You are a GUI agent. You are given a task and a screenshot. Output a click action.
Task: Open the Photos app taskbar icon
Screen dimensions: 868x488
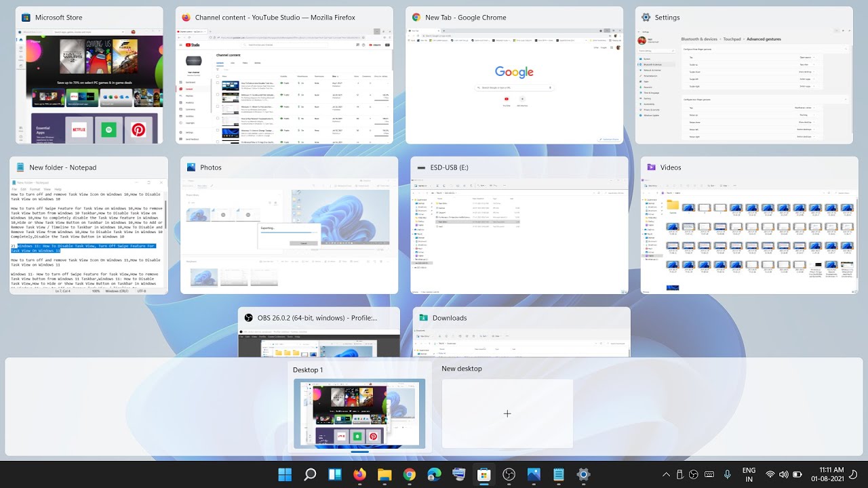coord(534,474)
